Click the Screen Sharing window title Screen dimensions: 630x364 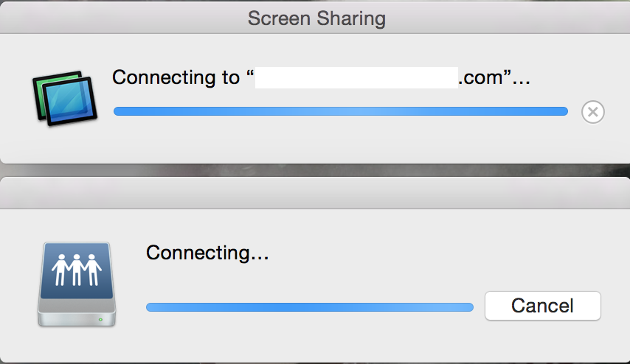316,18
